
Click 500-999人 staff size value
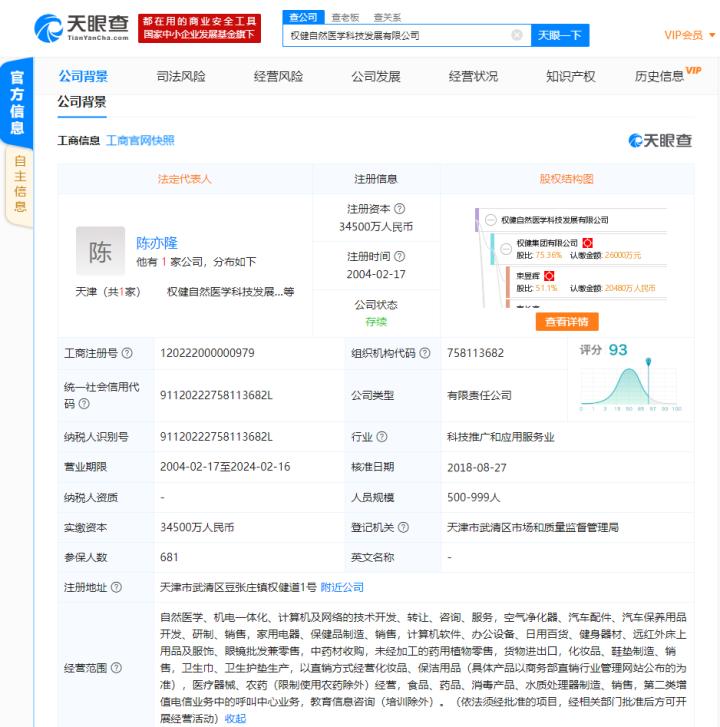point(473,497)
